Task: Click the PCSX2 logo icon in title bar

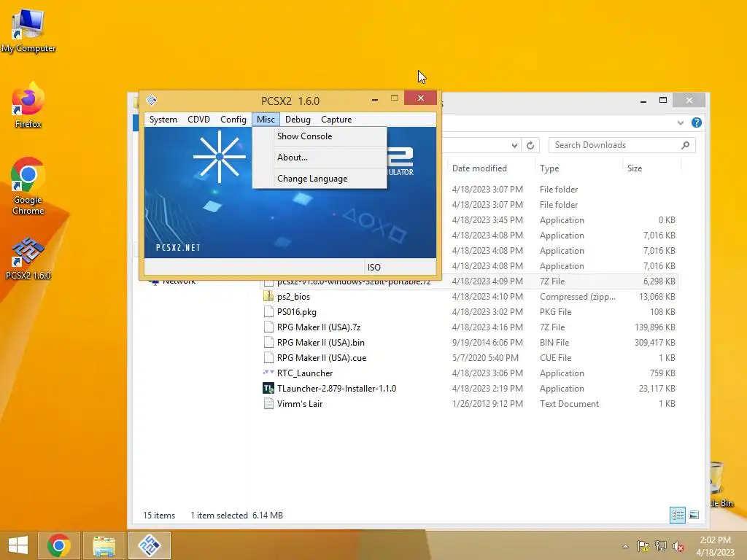Action: (152, 100)
